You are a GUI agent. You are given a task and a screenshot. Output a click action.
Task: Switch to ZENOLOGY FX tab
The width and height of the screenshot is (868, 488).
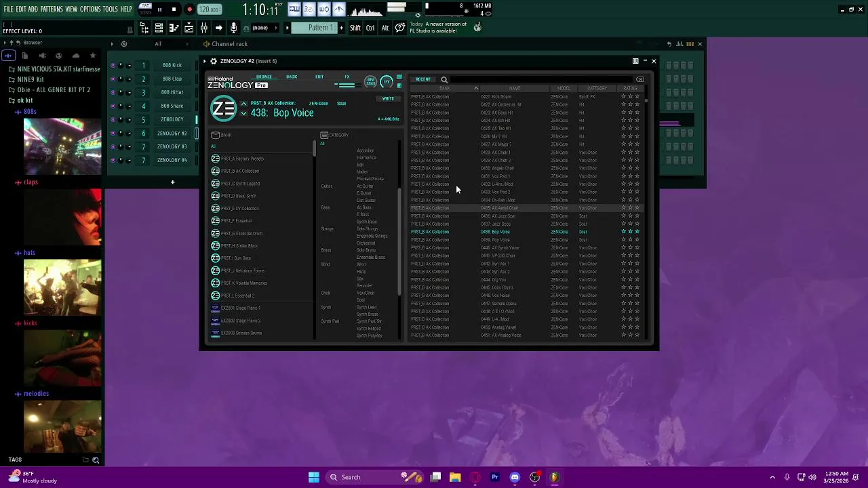coord(347,77)
